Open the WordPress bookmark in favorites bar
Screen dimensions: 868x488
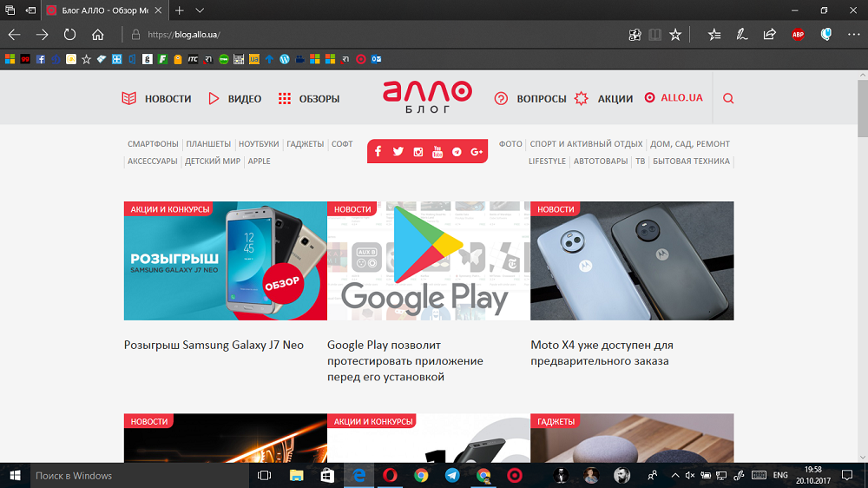point(285,59)
